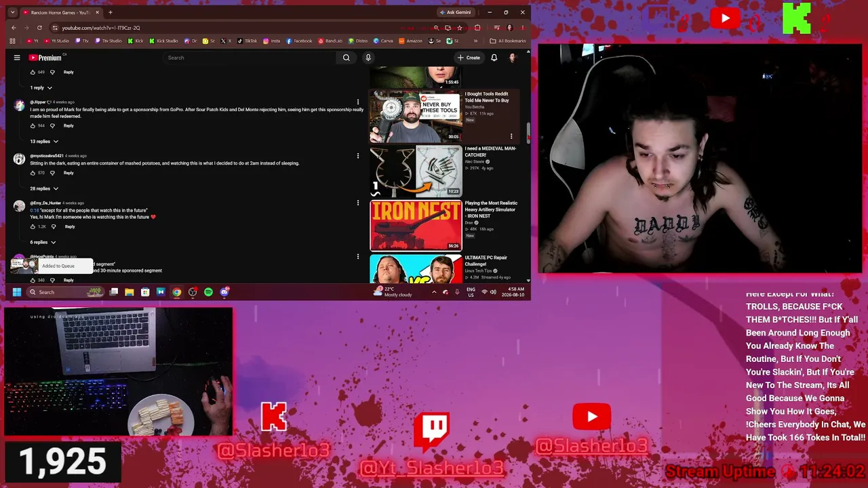Open the Canva bookmark
The width and height of the screenshot is (868, 488).
click(x=384, y=41)
